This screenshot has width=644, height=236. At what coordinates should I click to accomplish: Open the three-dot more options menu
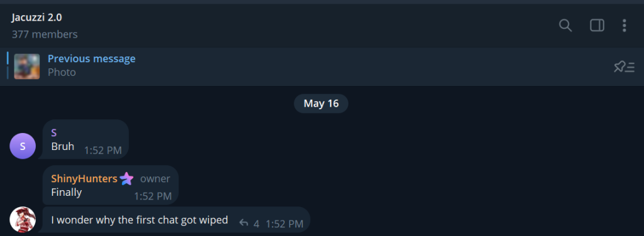coord(624,25)
